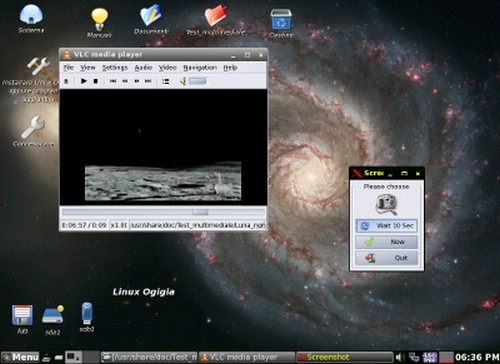500x364 pixels.
Task: Click the VLC cone icon in title bar
Action: [x=67, y=54]
